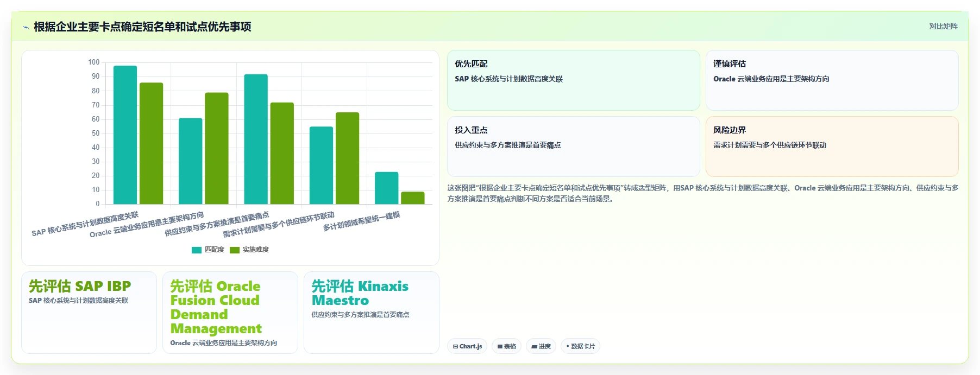This screenshot has width=980, height=375.
Task: Click the SAP description inside the 优先匹配 card
Action: click(508, 79)
